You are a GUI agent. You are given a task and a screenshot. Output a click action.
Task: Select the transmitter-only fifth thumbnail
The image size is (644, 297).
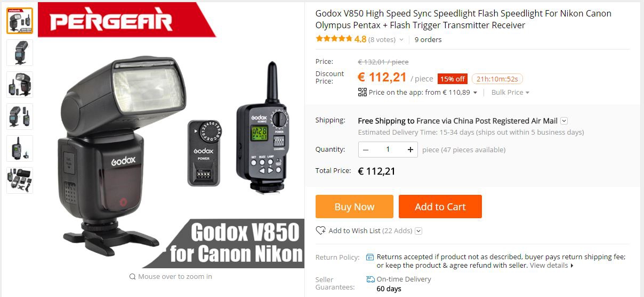20,148
